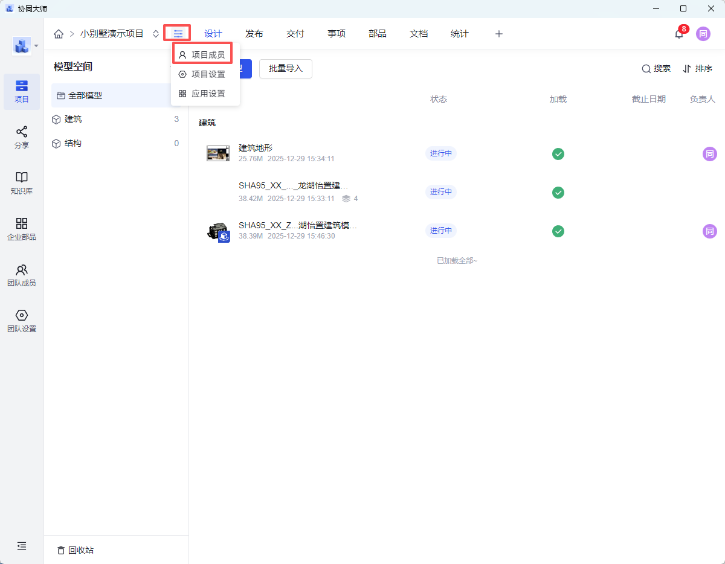
Task: Click the 批量导入 button
Action: tap(285, 69)
